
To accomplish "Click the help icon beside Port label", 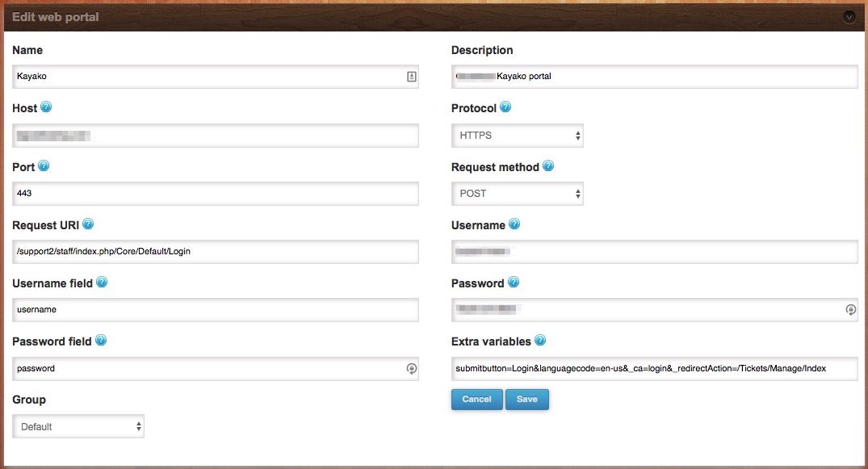I will click(43, 165).
